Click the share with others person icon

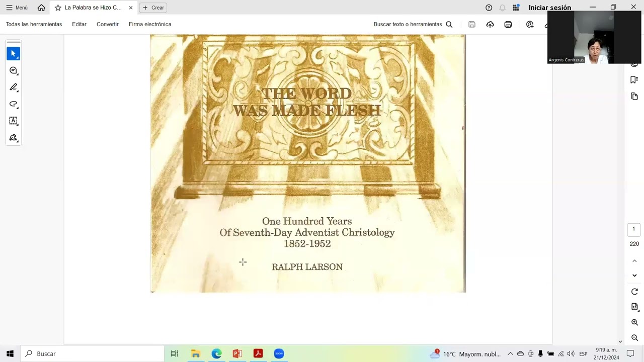pyautogui.click(x=530, y=24)
